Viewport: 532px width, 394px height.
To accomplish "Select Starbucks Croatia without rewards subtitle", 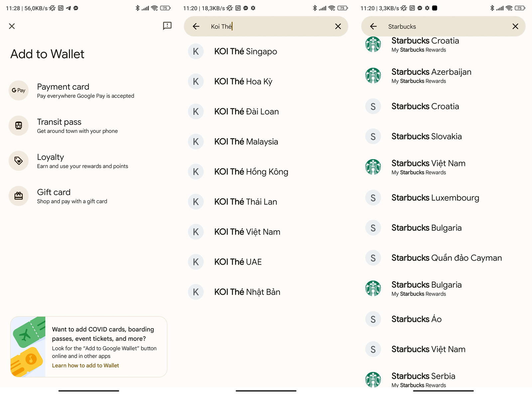I will [x=443, y=106].
